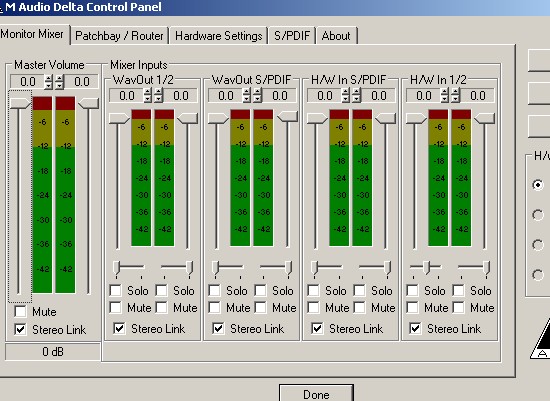The width and height of the screenshot is (550, 401).
Task: Click H/W In 1/2 left channel fader
Action: click(416, 119)
